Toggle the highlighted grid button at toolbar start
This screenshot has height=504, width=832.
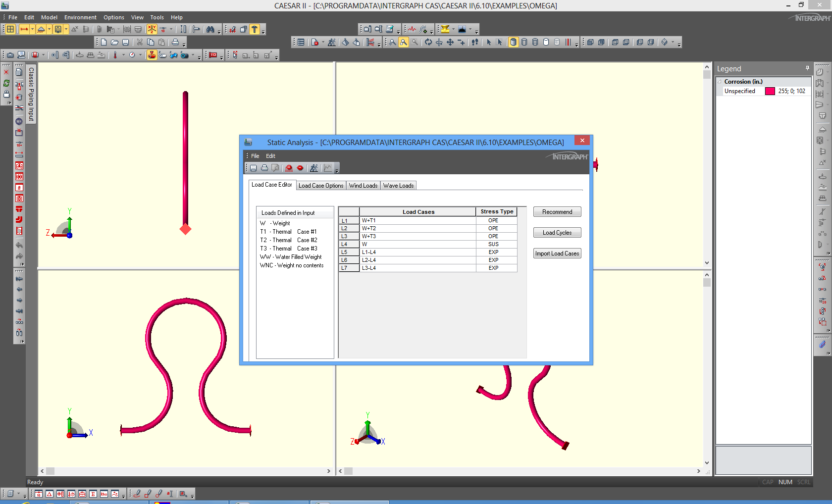(10, 29)
